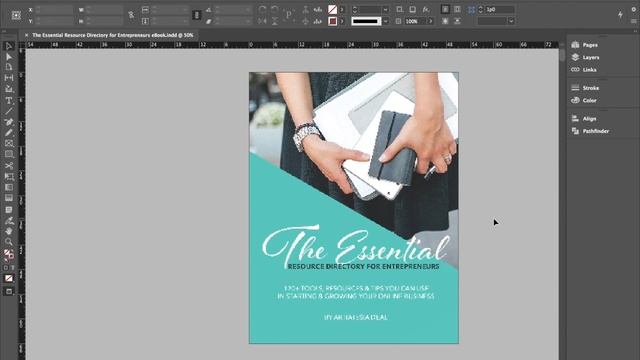Viewport: 640px width, 360px height.
Task: Open the stroke style line dropdown
Action: click(x=385, y=21)
